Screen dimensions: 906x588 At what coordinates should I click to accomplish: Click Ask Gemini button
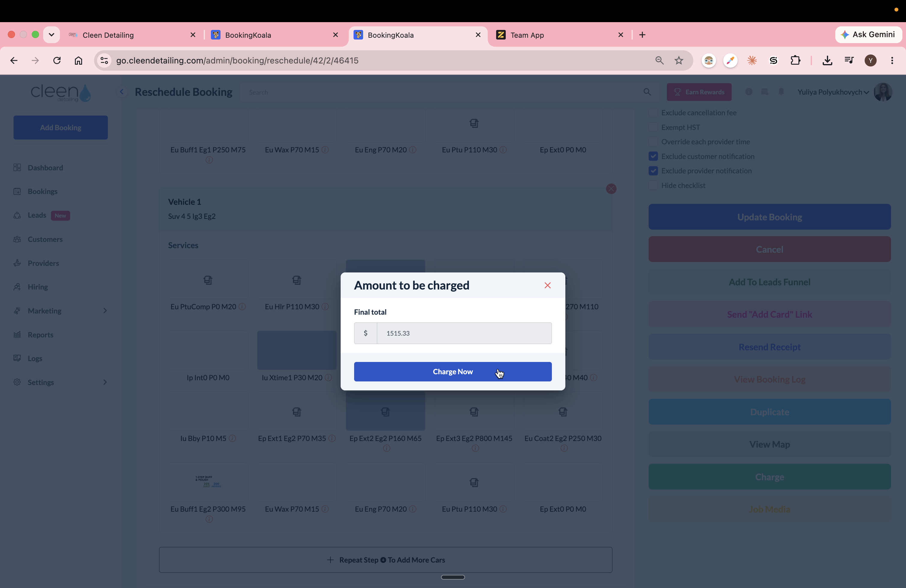pyautogui.click(x=868, y=35)
